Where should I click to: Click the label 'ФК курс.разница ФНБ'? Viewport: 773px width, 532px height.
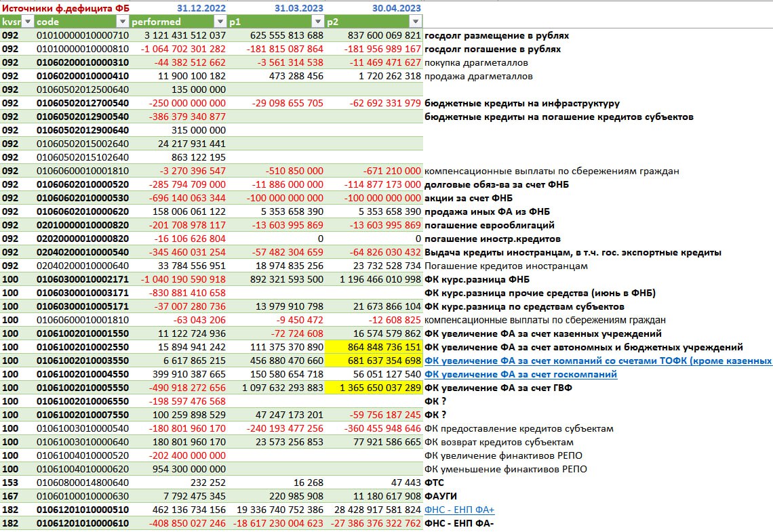477,279
